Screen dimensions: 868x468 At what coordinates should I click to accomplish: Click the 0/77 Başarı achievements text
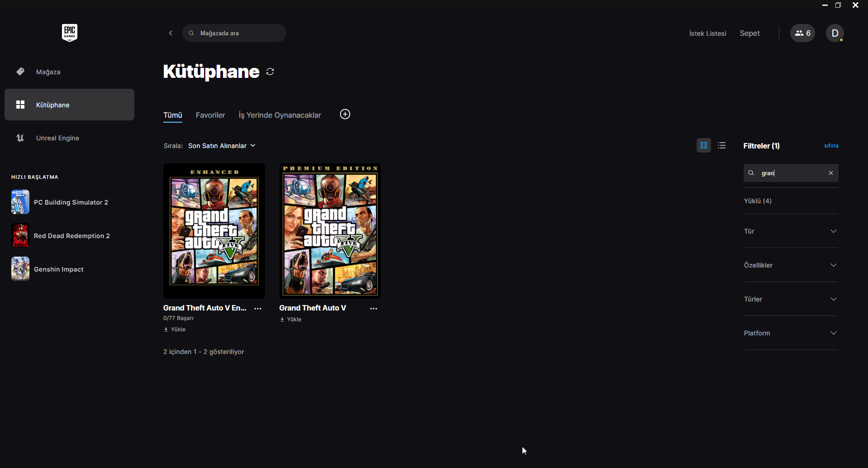click(178, 318)
